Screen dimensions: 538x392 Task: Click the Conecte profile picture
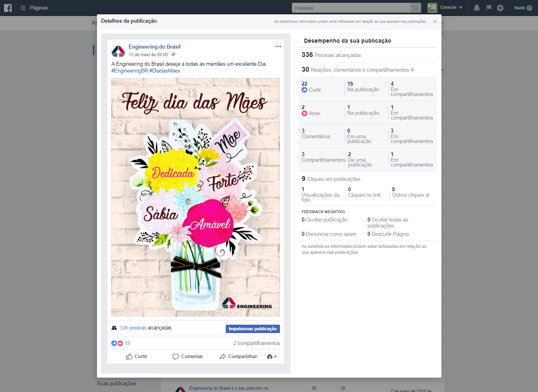(432, 8)
